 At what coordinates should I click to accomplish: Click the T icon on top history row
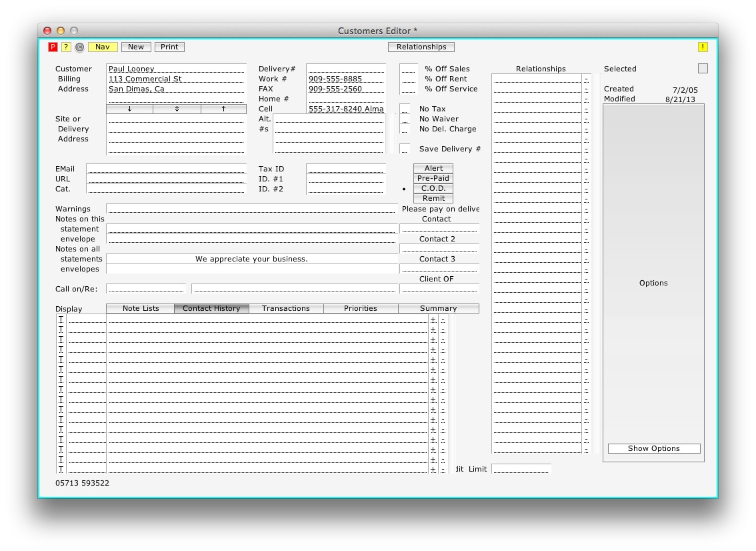(x=61, y=319)
